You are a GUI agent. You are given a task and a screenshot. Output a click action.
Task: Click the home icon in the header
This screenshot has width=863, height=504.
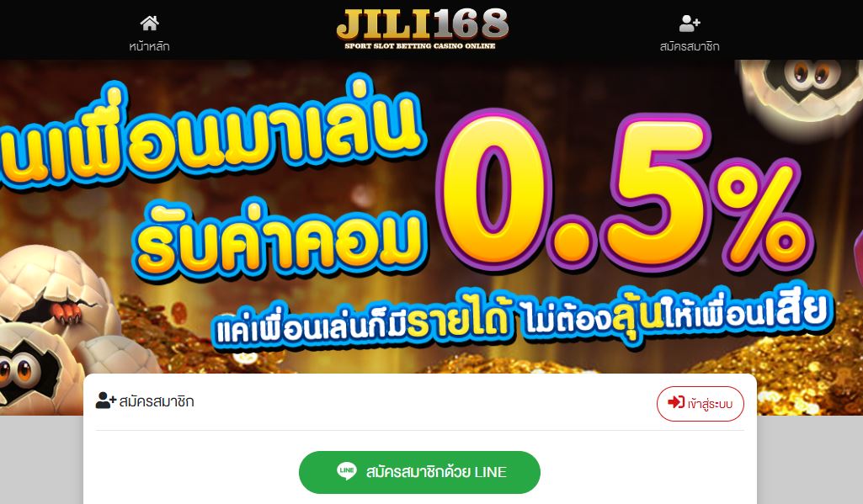149,23
